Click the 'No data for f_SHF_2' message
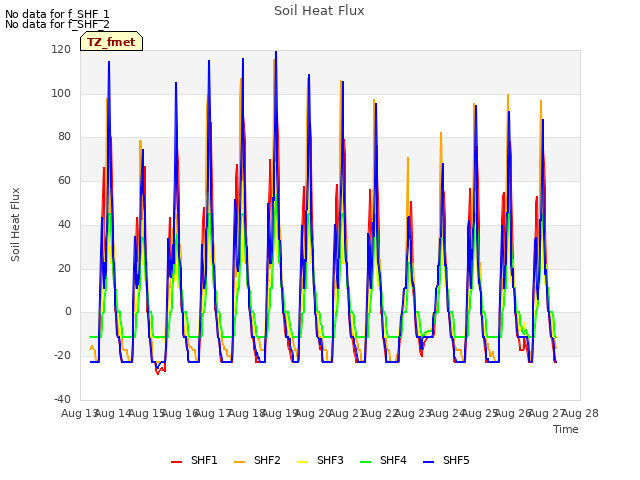Viewport: 640px width, 480px height. (57, 24)
